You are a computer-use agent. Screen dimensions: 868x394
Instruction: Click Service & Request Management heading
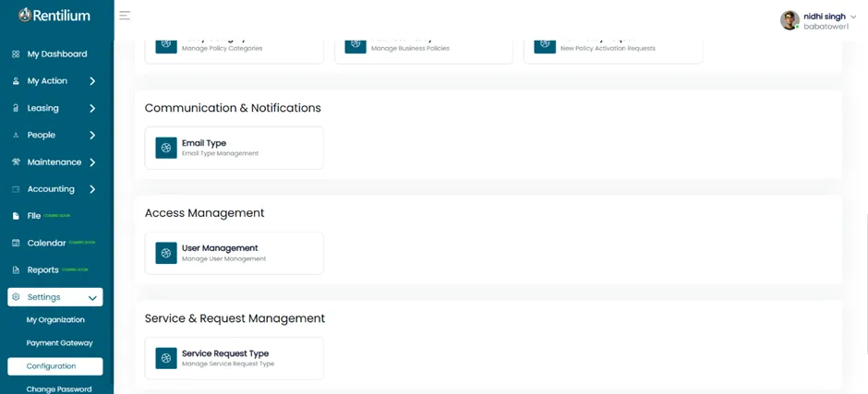[235, 318]
